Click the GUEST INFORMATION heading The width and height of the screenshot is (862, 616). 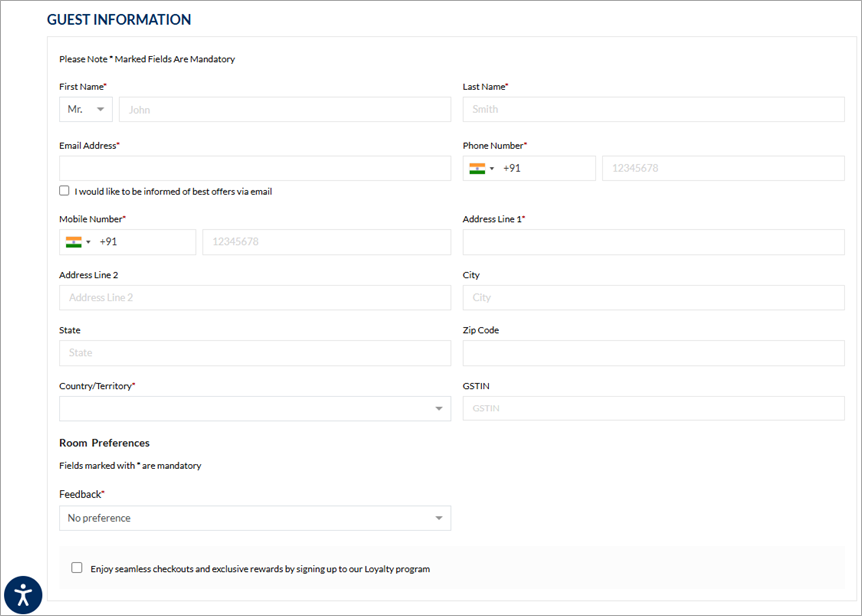tap(119, 20)
